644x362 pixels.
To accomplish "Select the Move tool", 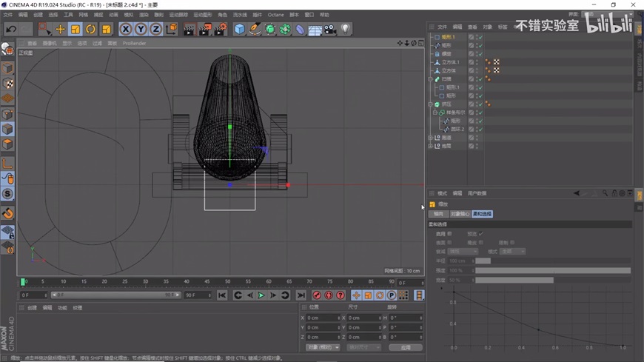I will (60, 30).
